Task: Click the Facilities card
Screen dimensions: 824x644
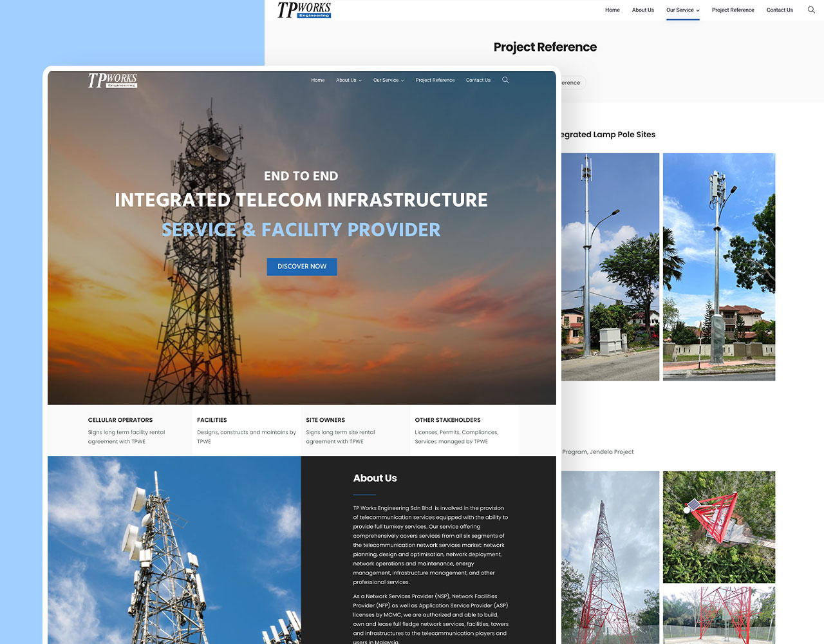Action: tap(246, 430)
